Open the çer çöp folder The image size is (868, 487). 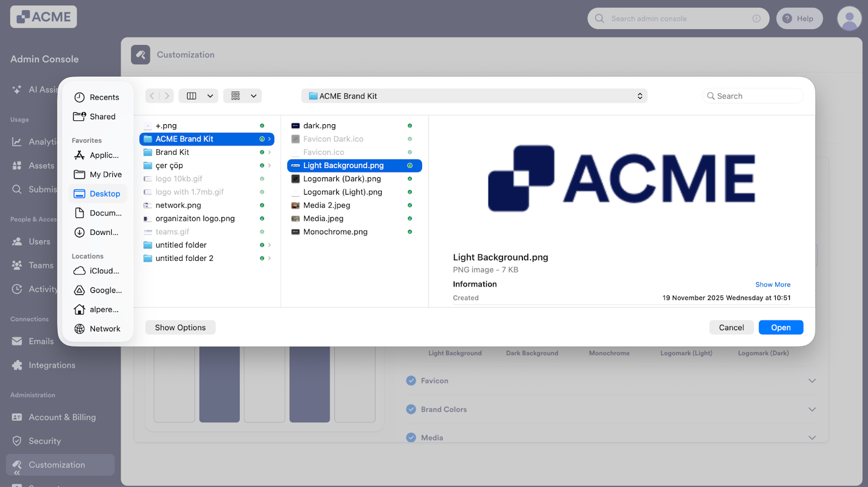(x=207, y=165)
